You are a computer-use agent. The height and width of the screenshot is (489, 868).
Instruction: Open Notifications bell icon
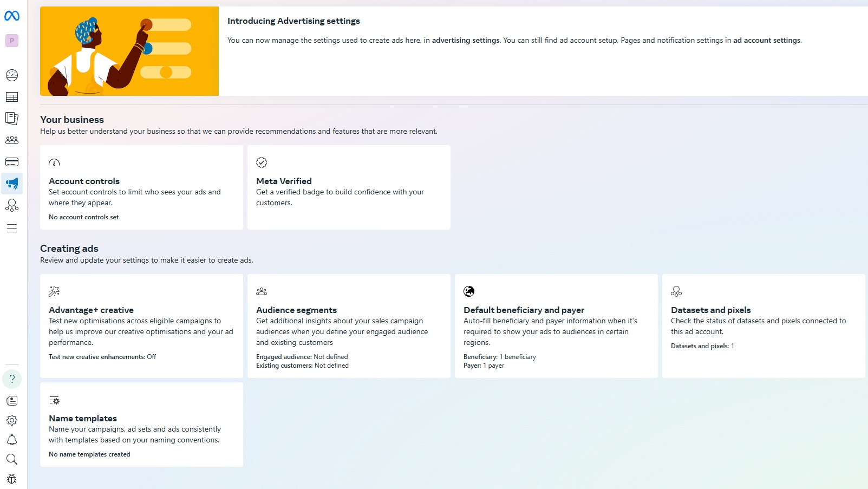coord(12,440)
